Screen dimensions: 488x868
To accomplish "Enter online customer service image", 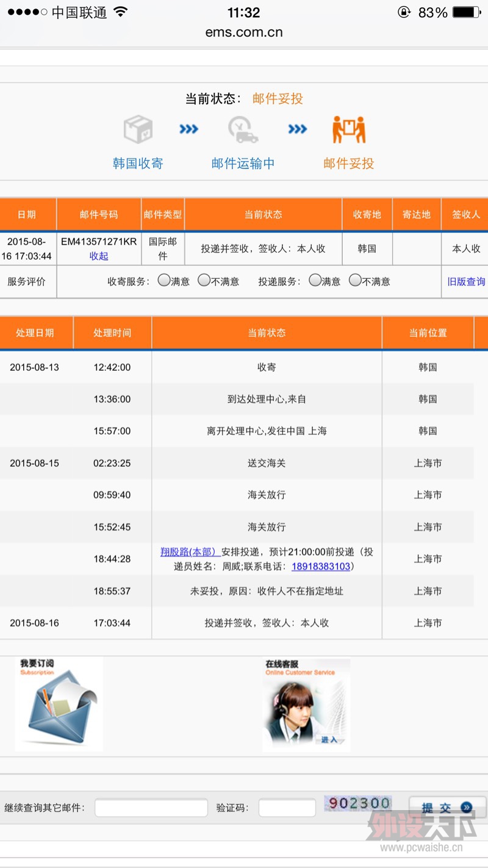I will pos(307,705).
